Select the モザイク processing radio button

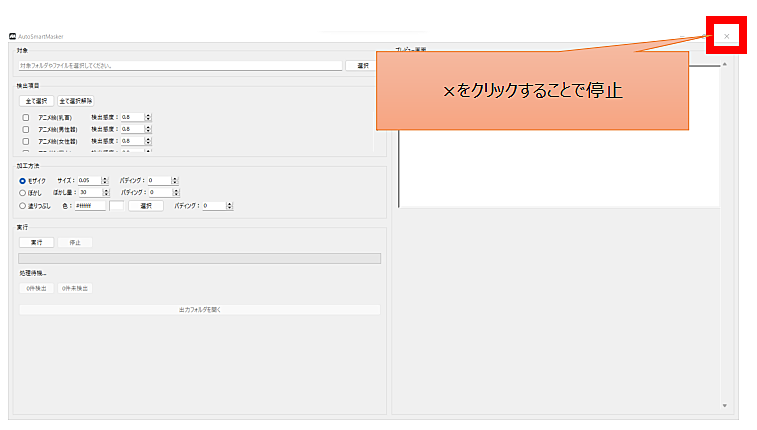tap(23, 180)
